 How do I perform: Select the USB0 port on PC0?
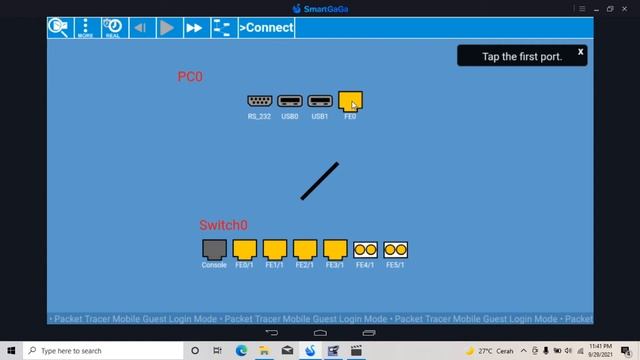[x=290, y=101]
